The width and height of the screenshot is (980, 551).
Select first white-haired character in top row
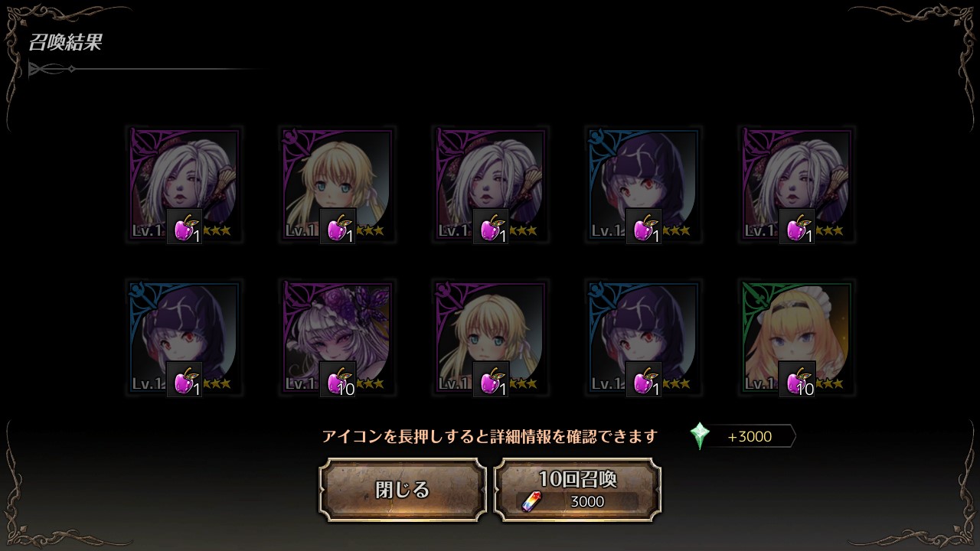click(x=185, y=185)
